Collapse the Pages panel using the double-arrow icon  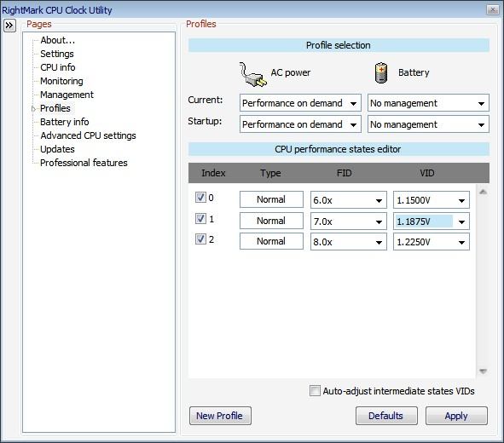tap(9, 25)
